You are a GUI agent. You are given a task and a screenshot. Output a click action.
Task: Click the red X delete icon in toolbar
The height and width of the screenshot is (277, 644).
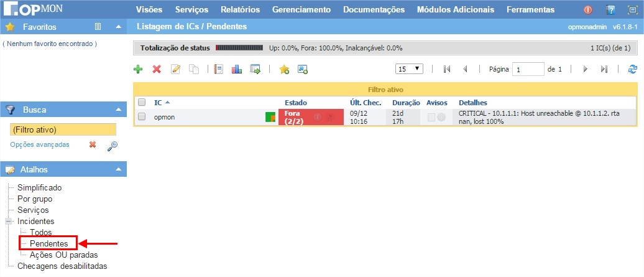click(157, 70)
